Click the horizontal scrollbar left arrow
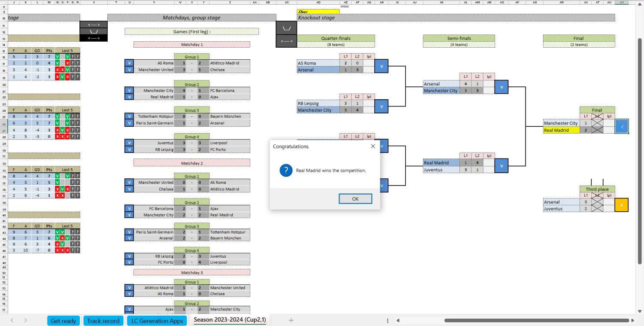Image resolution: width=644 pixels, height=326 pixels. point(398,320)
